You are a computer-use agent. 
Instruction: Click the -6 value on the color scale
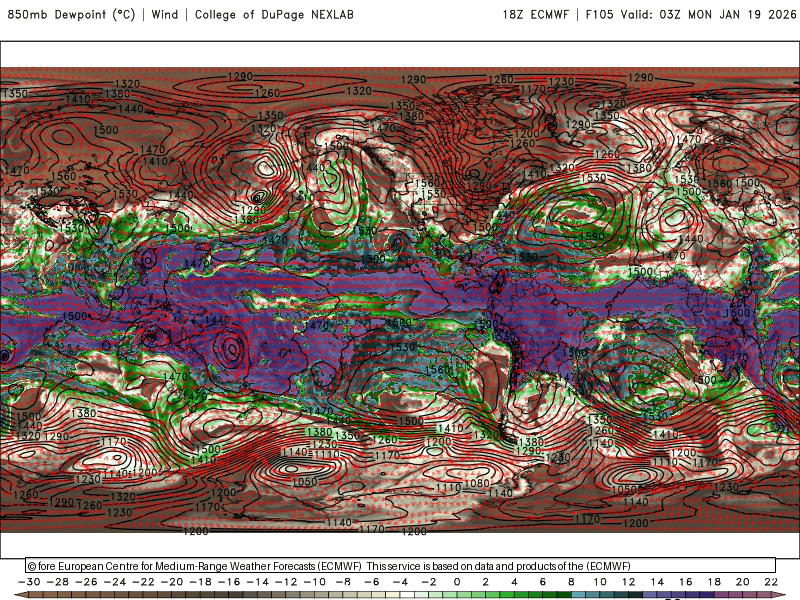pos(371,582)
